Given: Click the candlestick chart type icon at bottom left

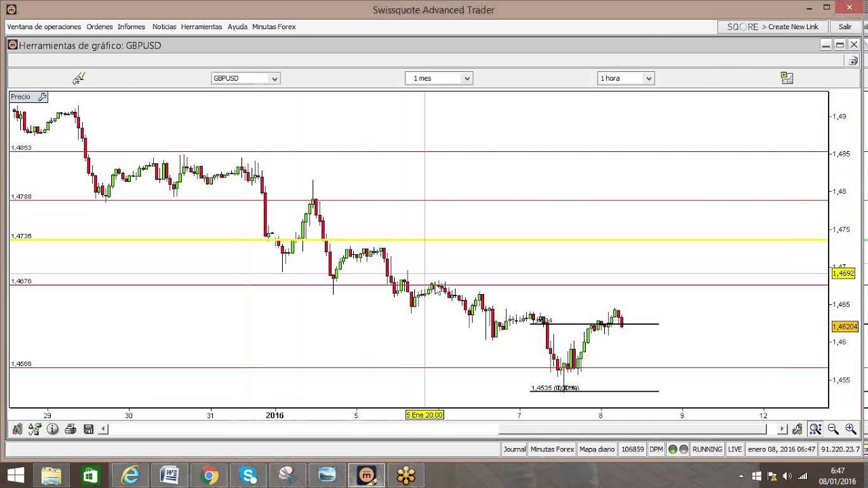Looking at the screenshot, I should (17, 429).
